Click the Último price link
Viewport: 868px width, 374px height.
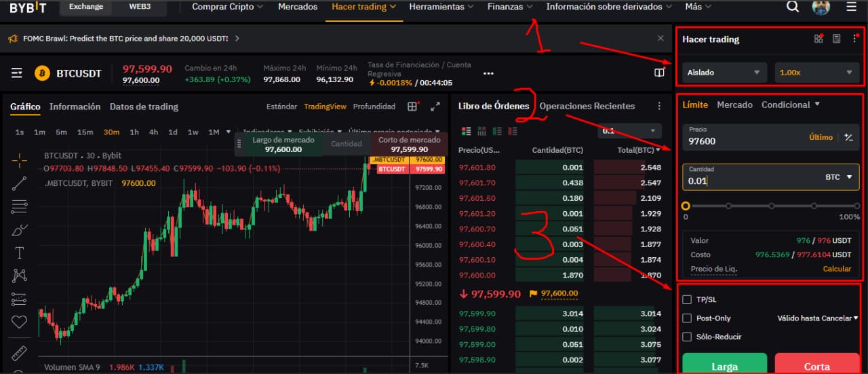(x=821, y=137)
